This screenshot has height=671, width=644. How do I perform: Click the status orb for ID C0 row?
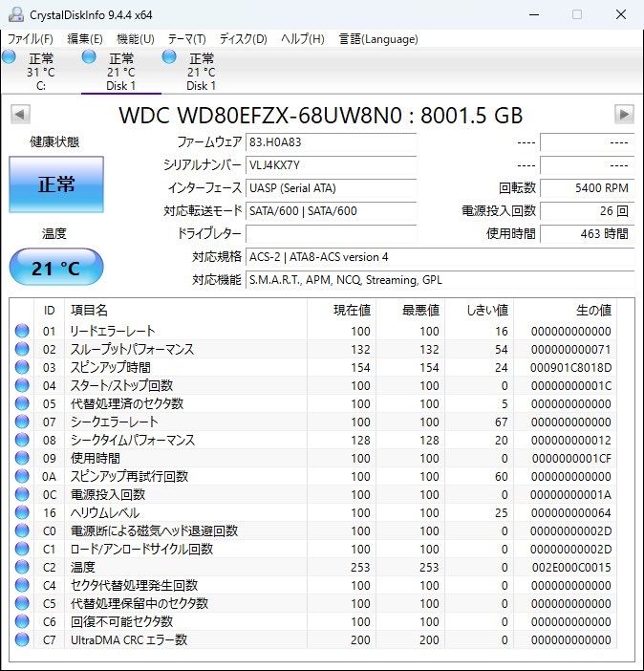click(x=22, y=531)
